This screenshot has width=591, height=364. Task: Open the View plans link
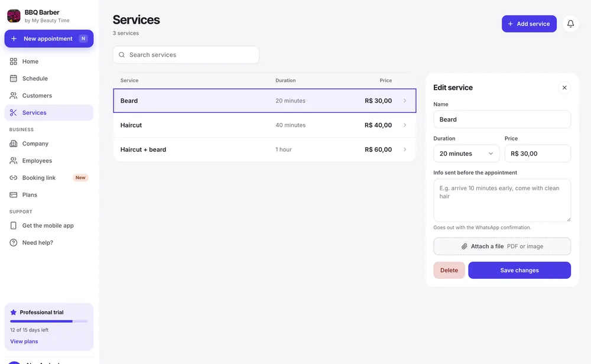(x=24, y=342)
